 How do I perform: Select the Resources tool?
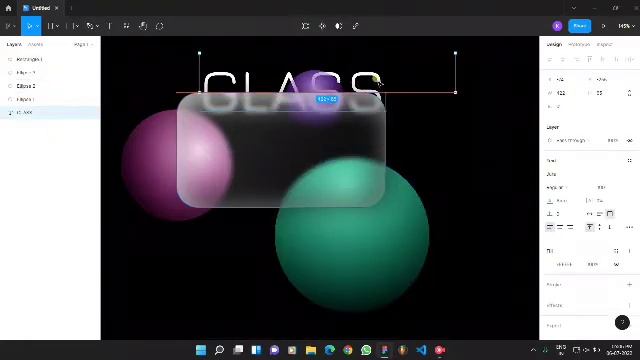(127, 26)
